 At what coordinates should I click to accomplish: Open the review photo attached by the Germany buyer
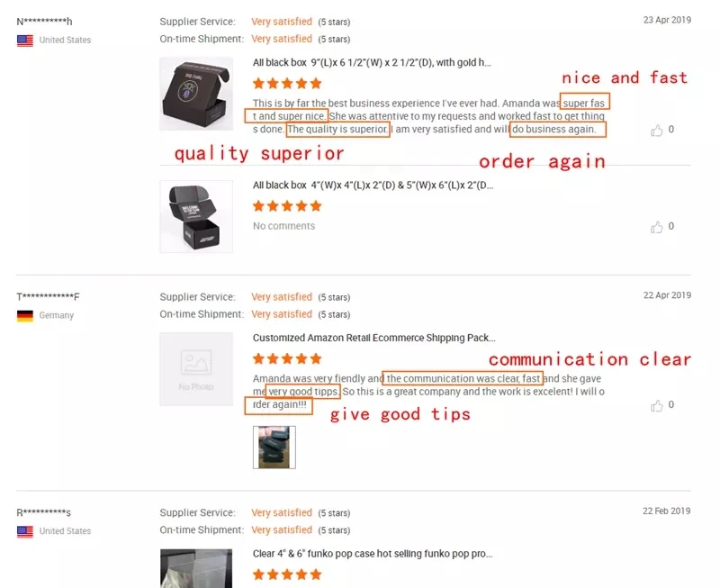(274, 447)
